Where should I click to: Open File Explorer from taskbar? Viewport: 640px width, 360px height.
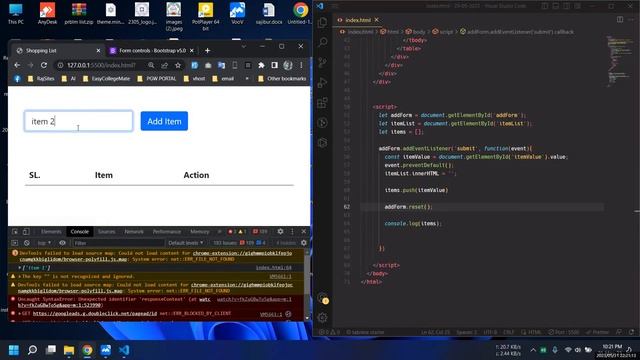point(69,350)
